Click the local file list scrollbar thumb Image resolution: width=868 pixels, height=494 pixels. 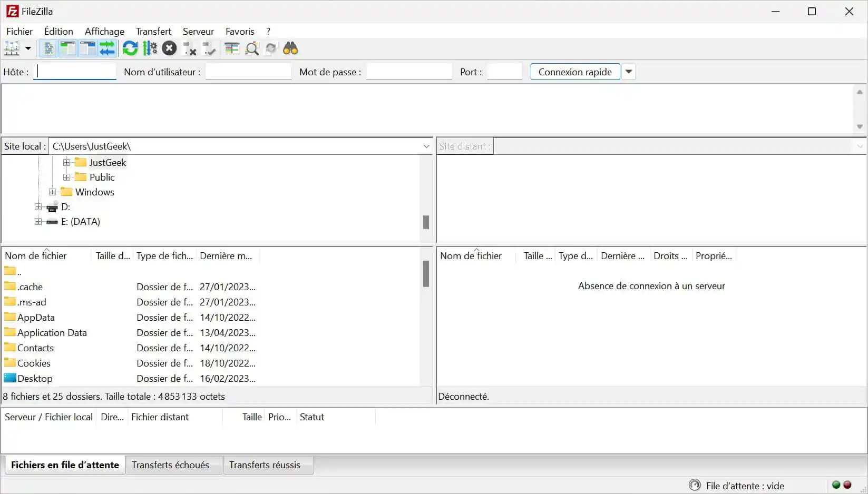click(426, 274)
